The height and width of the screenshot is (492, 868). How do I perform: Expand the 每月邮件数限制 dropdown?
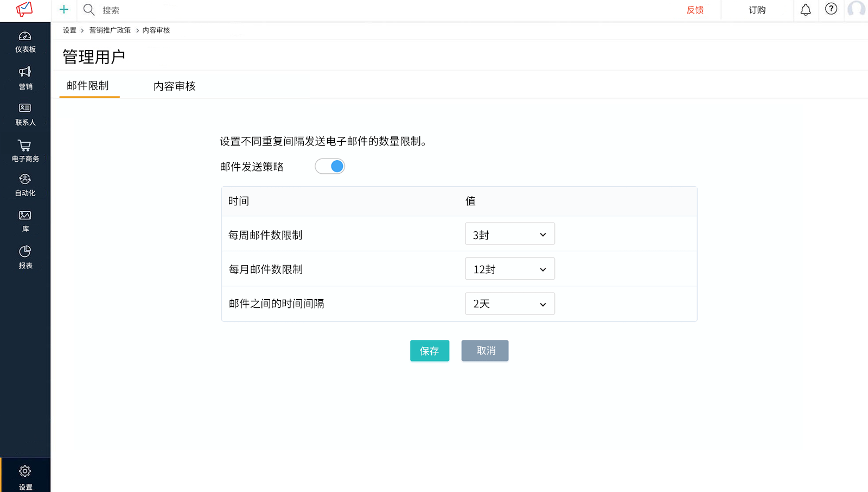click(x=509, y=269)
